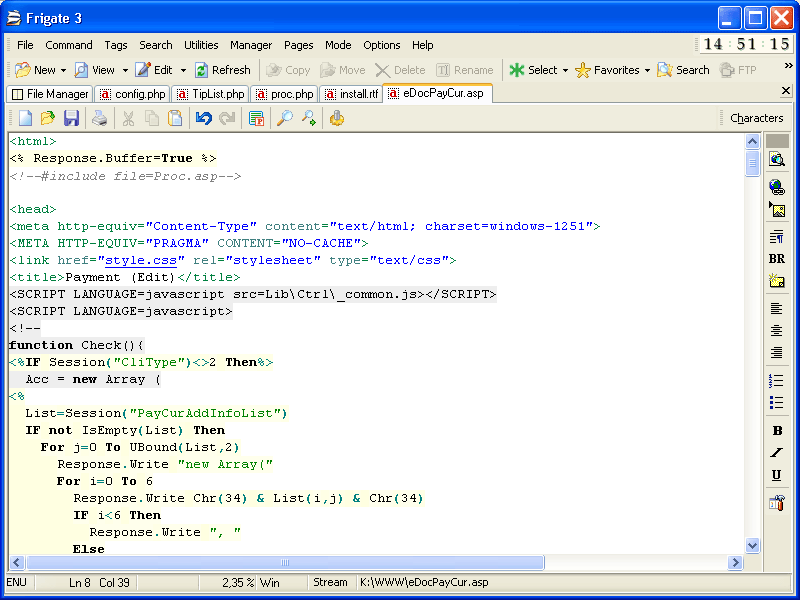Cut selection with the scissors icon
The width and height of the screenshot is (800, 600).
click(x=128, y=118)
